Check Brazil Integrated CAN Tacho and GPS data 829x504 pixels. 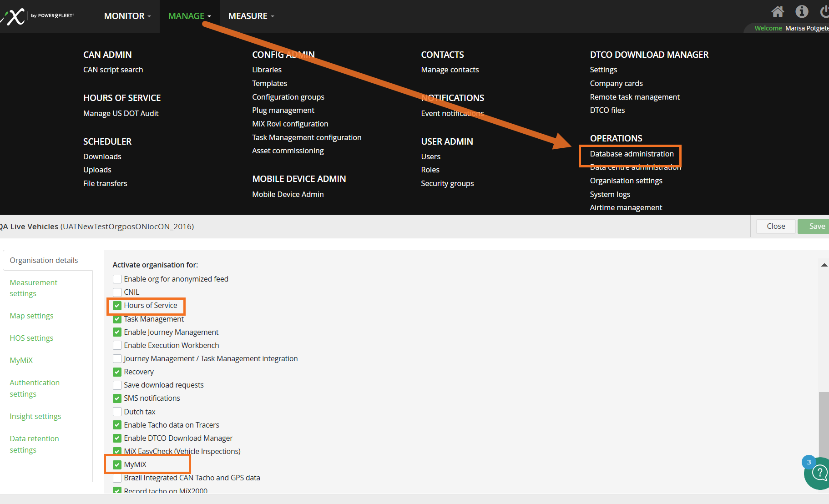click(x=117, y=478)
